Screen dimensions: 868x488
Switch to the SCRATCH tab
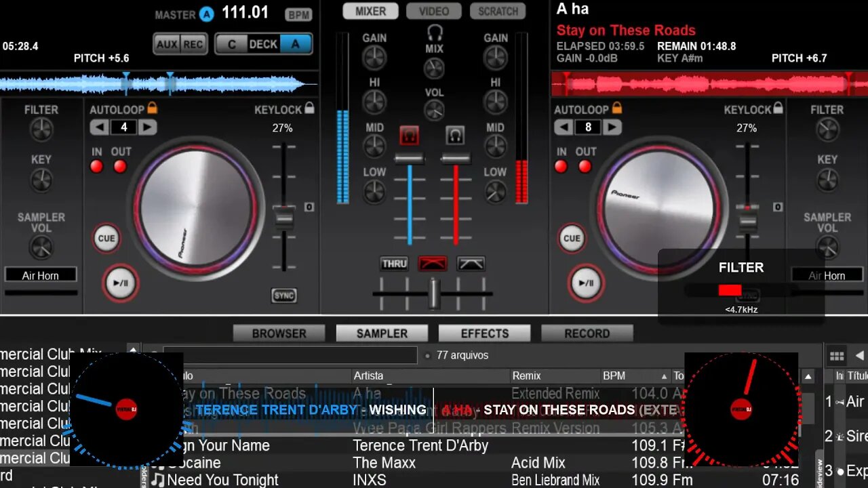498,11
